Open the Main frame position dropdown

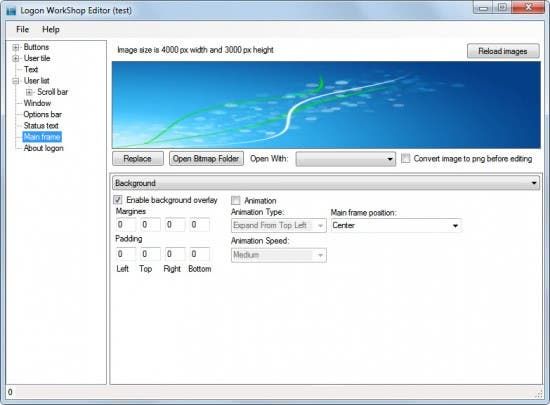396,225
